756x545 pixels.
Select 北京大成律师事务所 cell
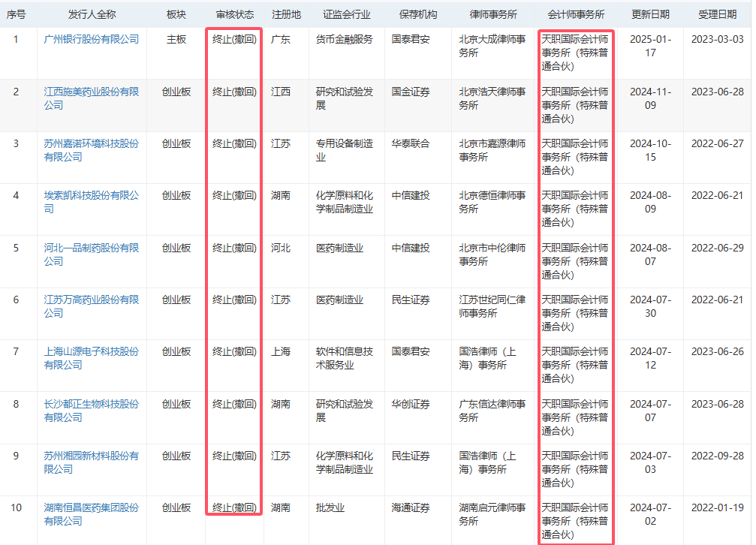[492, 46]
